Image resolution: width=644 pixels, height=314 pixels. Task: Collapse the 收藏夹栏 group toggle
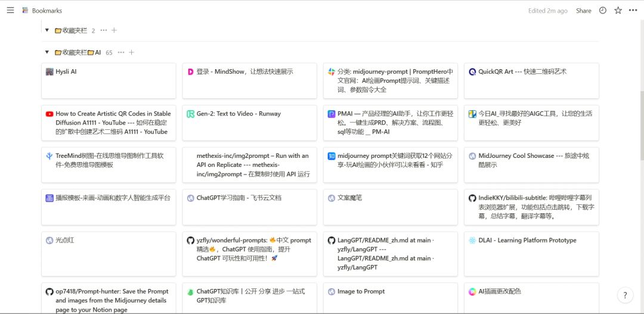point(47,30)
